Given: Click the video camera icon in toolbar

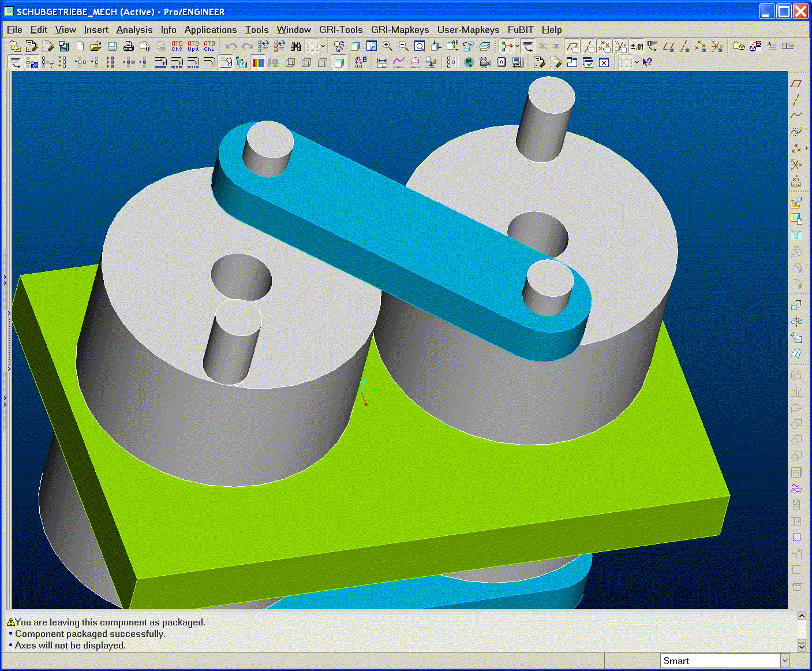Looking at the screenshot, I should coord(485,62).
